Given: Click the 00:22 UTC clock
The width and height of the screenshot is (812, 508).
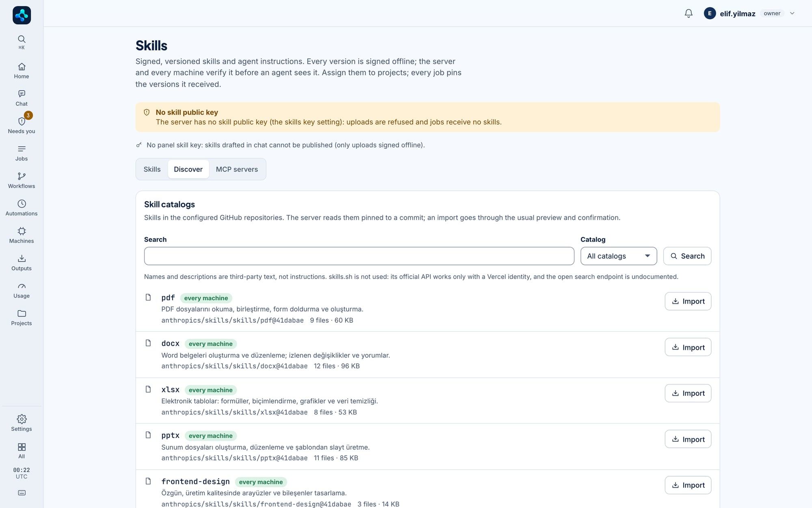Looking at the screenshot, I should tap(22, 473).
